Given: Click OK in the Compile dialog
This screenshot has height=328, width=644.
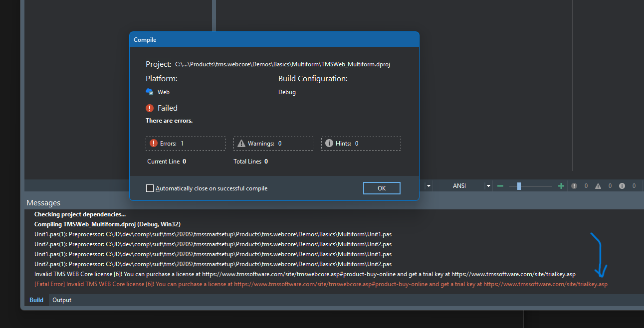Looking at the screenshot, I should point(382,188).
